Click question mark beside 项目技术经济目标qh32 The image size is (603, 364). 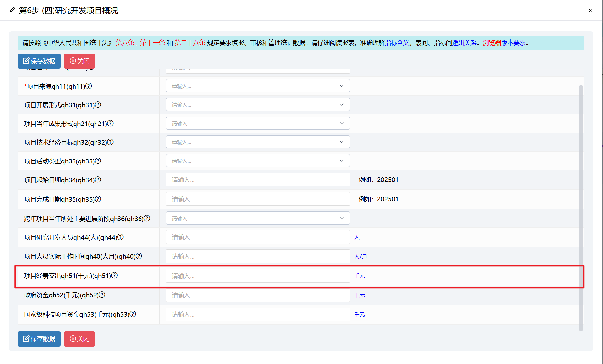click(110, 142)
